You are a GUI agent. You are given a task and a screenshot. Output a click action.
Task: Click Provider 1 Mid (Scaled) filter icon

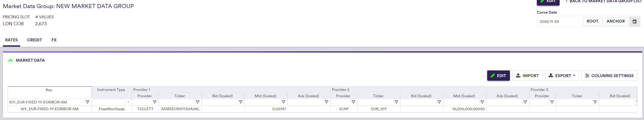[284, 102]
